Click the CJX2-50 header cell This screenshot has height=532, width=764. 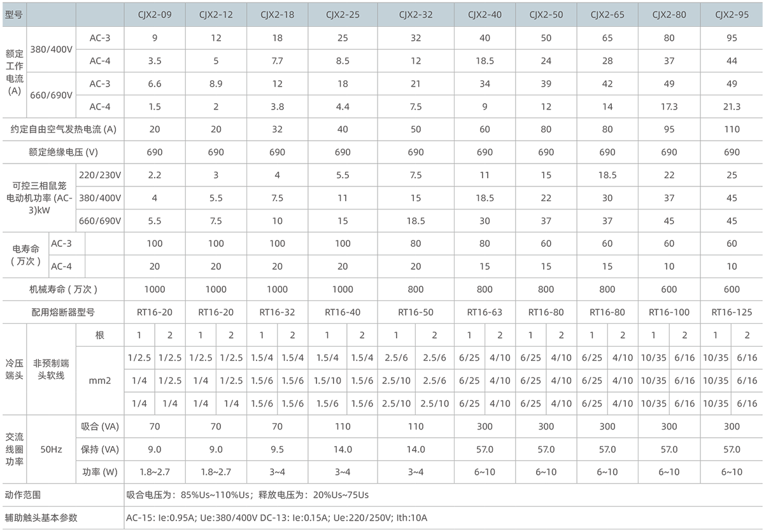click(x=546, y=12)
